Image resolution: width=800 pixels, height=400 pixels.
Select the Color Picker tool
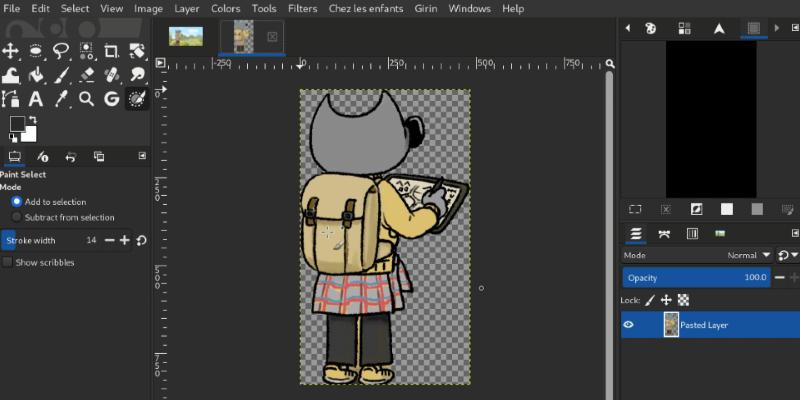click(x=61, y=99)
